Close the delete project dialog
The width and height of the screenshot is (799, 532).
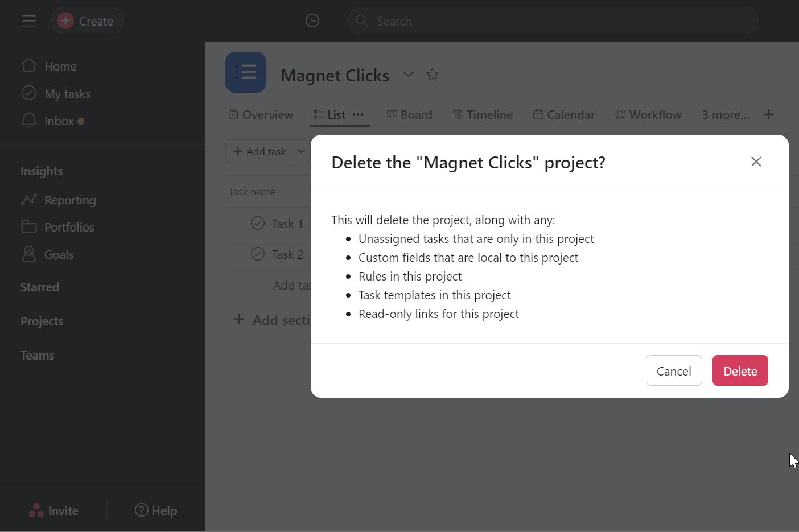point(756,162)
